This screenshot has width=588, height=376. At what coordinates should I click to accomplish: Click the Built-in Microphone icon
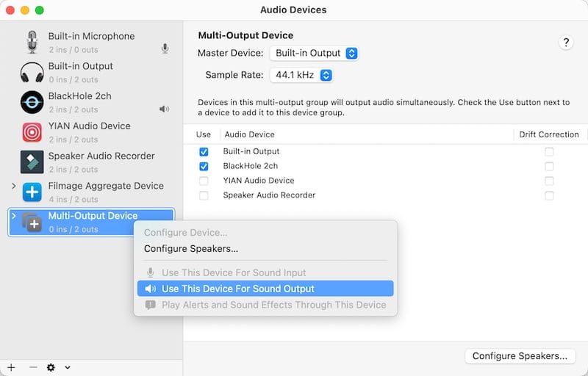point(32,42)
